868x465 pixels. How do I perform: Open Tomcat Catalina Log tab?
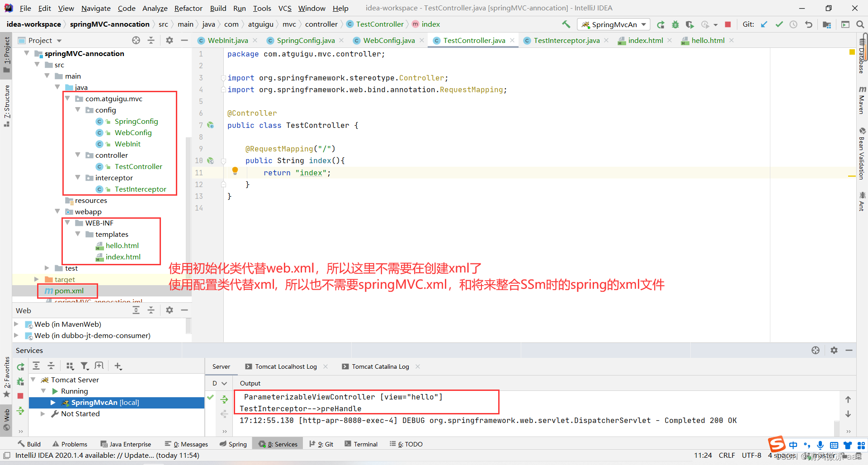tap(380, 366)
